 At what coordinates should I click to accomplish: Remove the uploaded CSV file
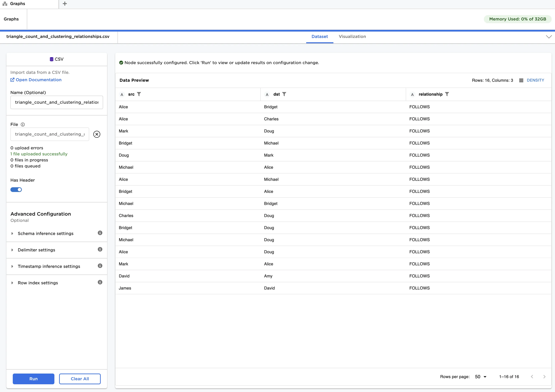click(x=97, y=134)
